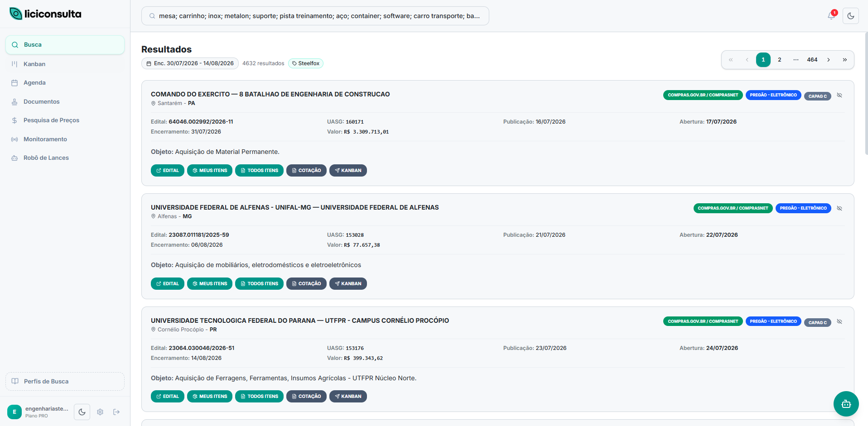Image resolution: width=868 pixels, height=426 pixels.
Task: Click Pregão Eletrônico badge on Universidade de Alfenas
Action: (803, 208)
